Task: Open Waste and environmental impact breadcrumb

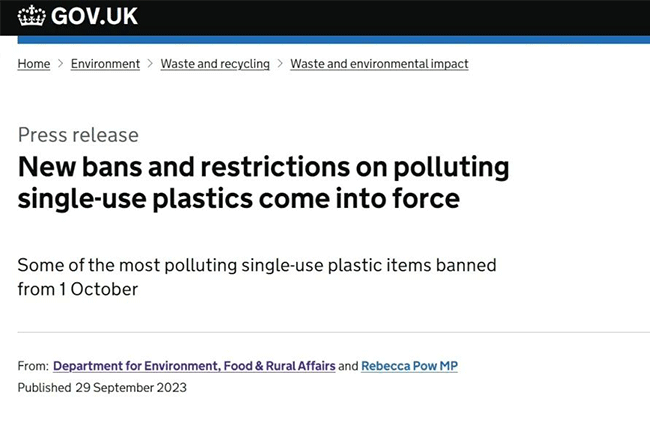Action: [x=379, y=64]
